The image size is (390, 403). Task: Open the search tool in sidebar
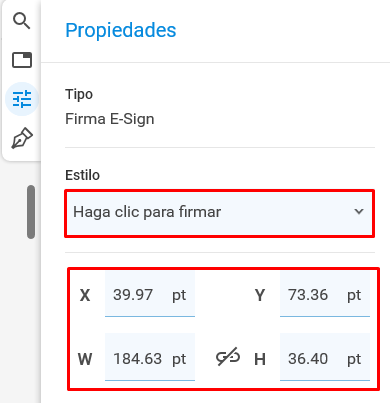coord(22,21)
